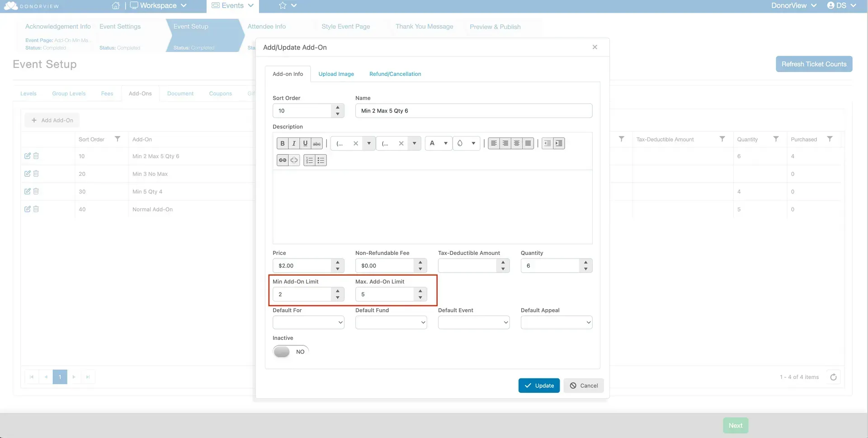Click the Update button
868x438 pixels.
coord(539,386)
